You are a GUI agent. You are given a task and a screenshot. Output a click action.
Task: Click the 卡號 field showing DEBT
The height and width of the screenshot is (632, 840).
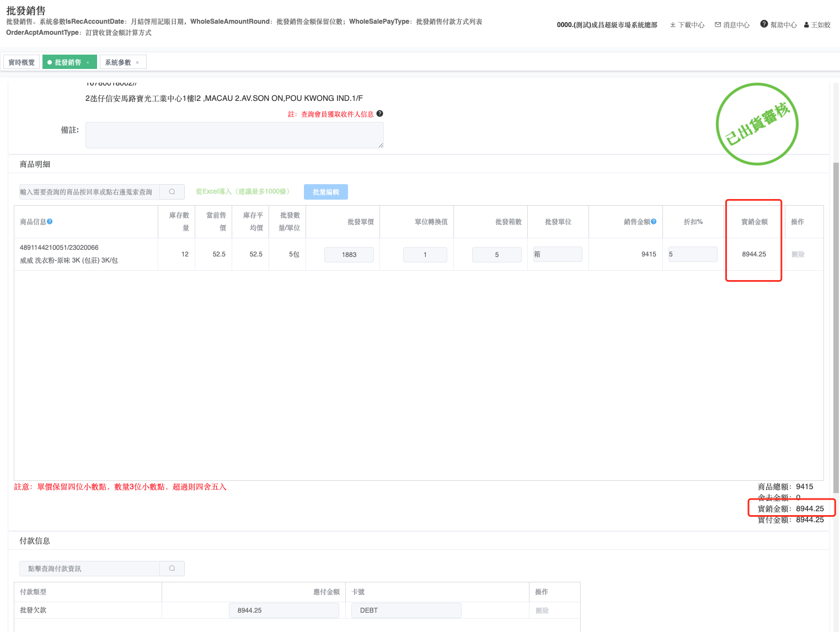pos(406,610)
